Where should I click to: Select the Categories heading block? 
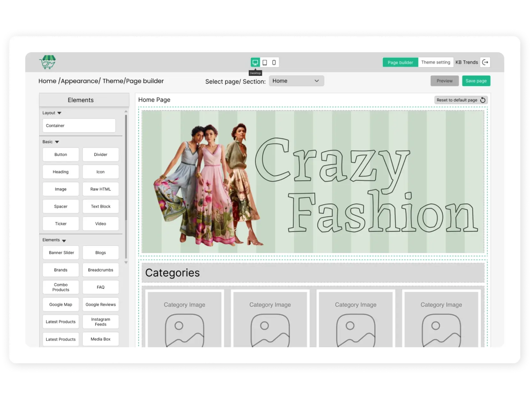(x=313, y=273)
